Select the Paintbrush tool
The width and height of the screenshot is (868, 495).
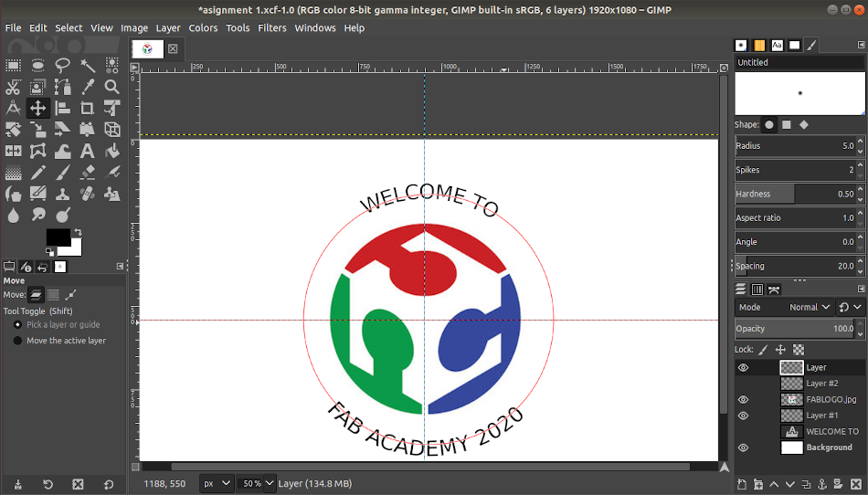(x=62, y=173)
